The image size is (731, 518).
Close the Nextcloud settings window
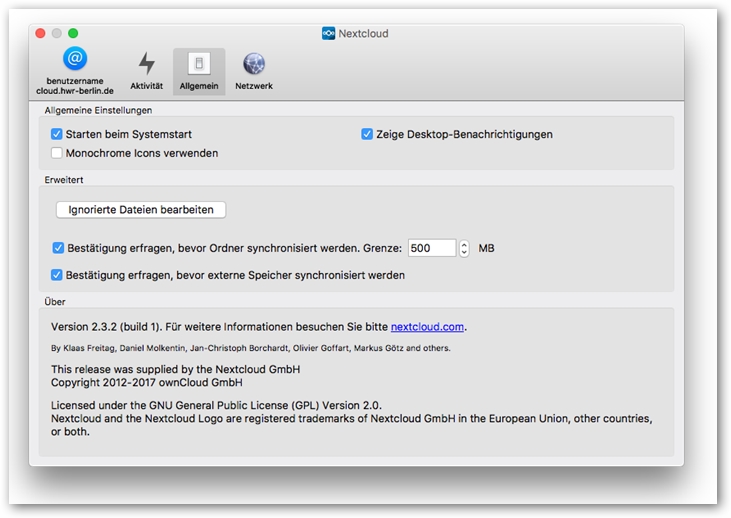(41, 33)
